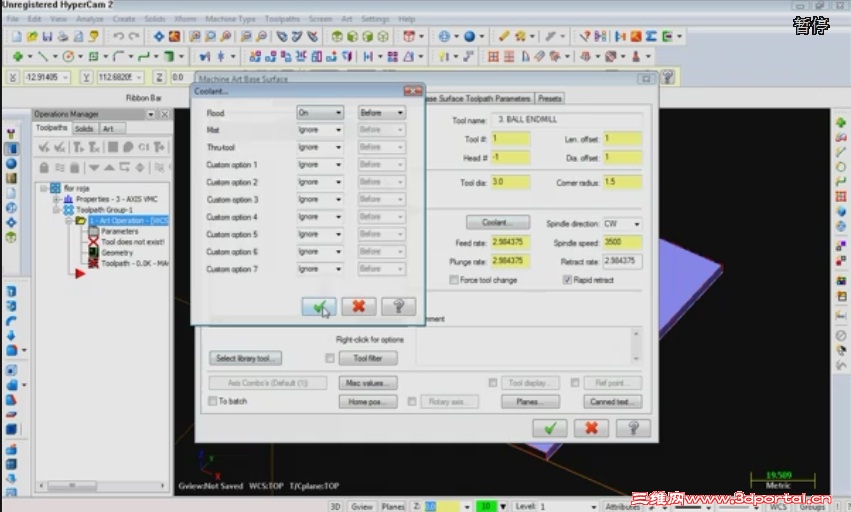Open the Machine Type menu
This screenshot has height=512, width=851.
pyautogui.click(x=230, y=19)
